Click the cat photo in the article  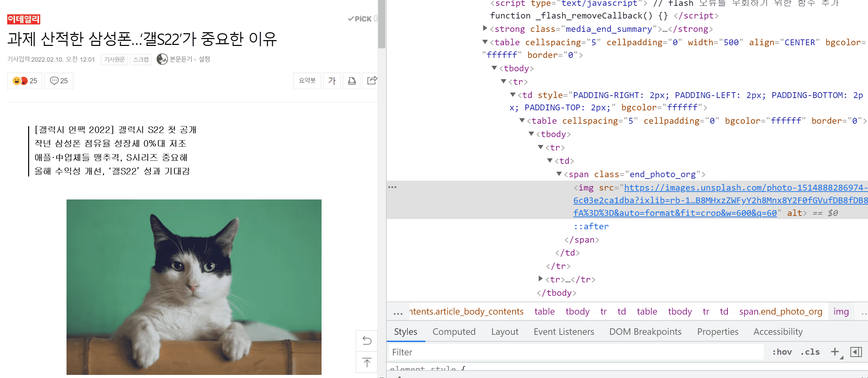(194, 287)
